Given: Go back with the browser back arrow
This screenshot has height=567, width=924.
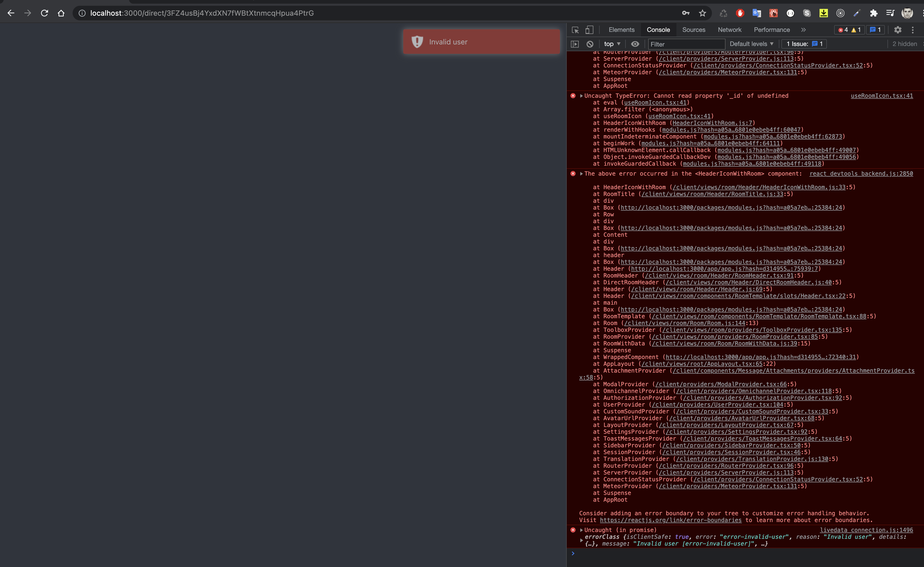Looking at the screenshot, I should [11, 13].
